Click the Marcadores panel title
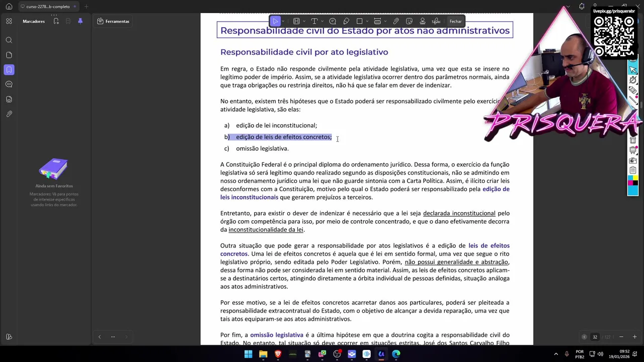The width and height of the screenshot is (644, 362). pyautogui.click(x=34, y=21)
